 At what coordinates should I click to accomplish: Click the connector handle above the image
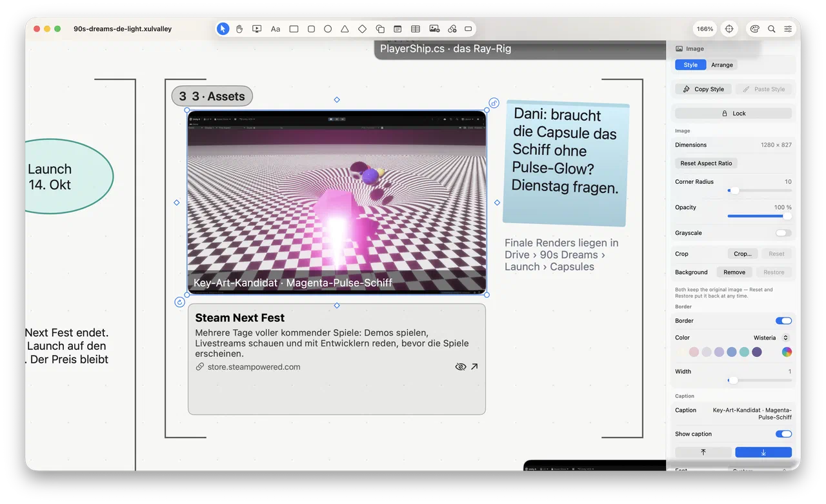[337, 99]
